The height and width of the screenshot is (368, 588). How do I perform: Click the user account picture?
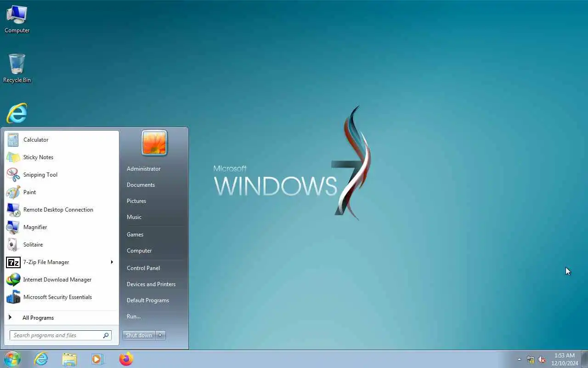tap(154, 143)
